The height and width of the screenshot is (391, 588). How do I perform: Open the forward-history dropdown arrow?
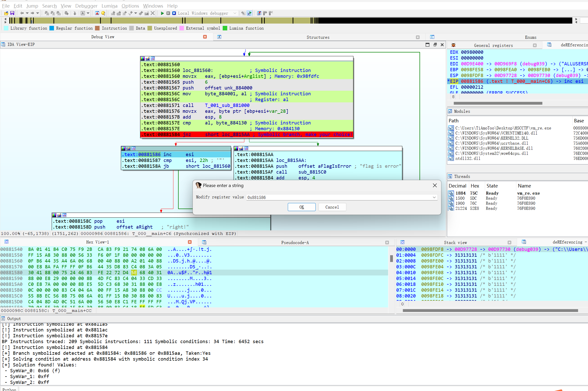point(38,13)
